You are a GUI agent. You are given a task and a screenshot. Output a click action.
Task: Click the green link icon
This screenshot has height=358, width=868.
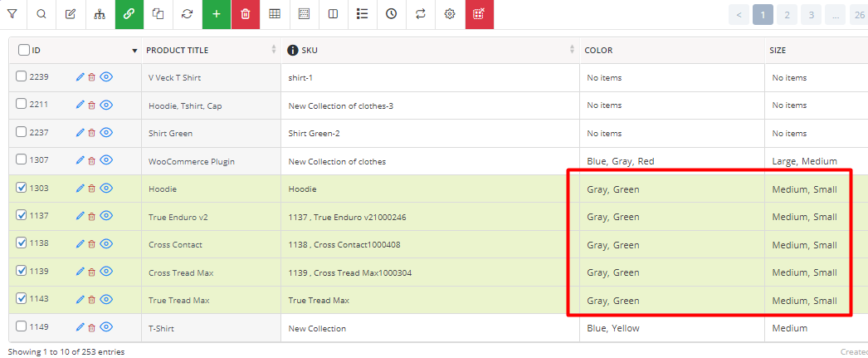(129, 14)
